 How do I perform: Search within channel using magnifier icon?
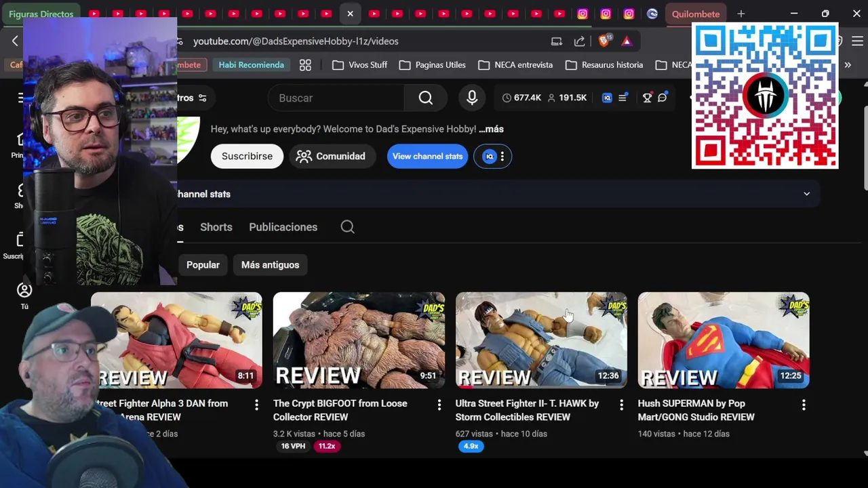click(348, 227)
